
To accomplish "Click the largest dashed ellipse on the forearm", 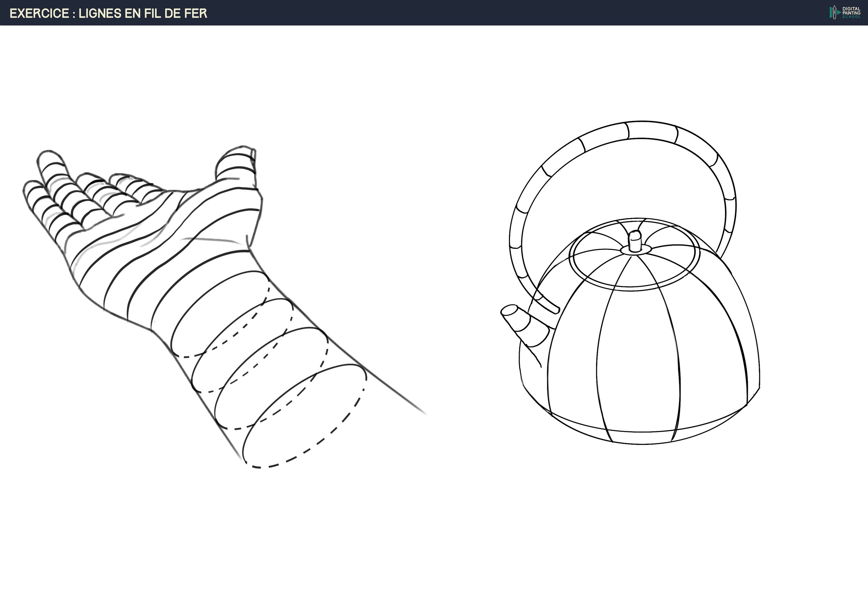I will pyautogui.click(x=304, y=416).
